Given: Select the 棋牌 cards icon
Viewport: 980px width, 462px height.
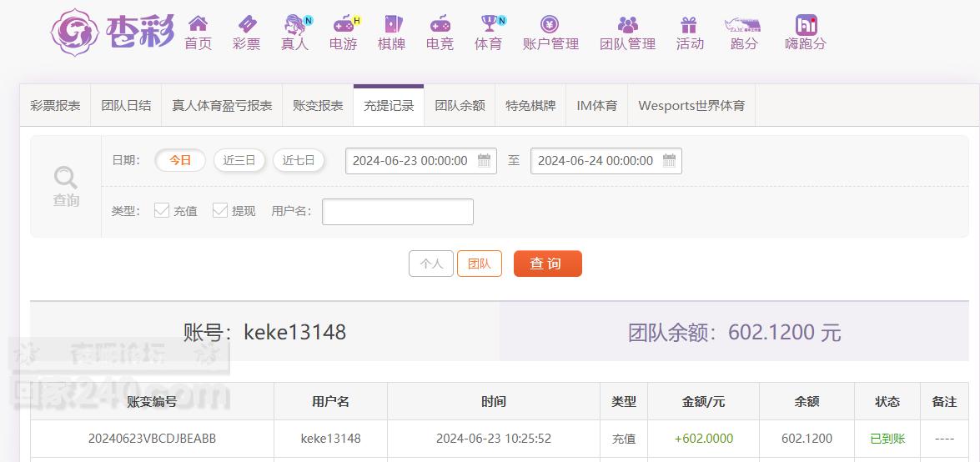Looking at the screenshot, I should tap(393, 23).
